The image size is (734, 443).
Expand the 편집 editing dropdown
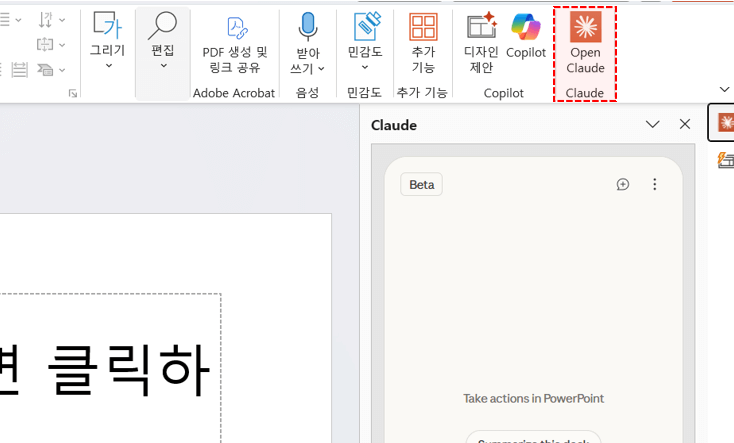coord(162,66)
